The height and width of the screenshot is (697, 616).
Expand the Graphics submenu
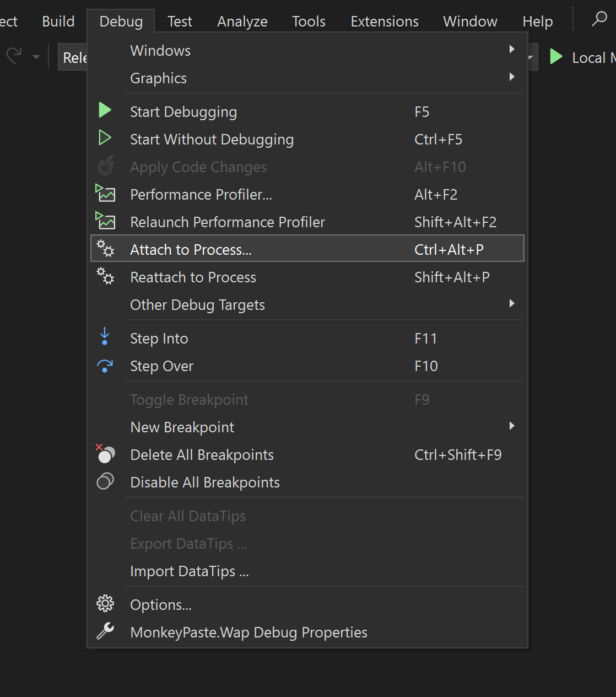pyautogui.click(x=512, y=77)
